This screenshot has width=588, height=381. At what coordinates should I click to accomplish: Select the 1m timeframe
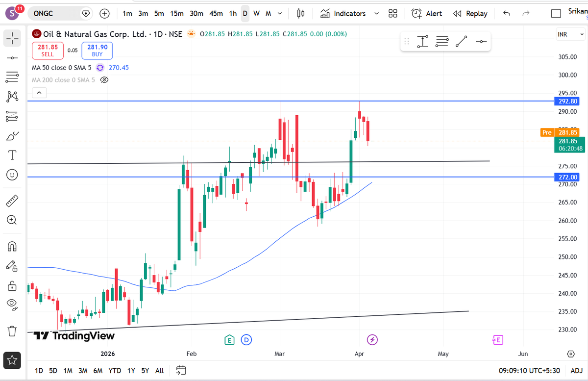(127, 14)
